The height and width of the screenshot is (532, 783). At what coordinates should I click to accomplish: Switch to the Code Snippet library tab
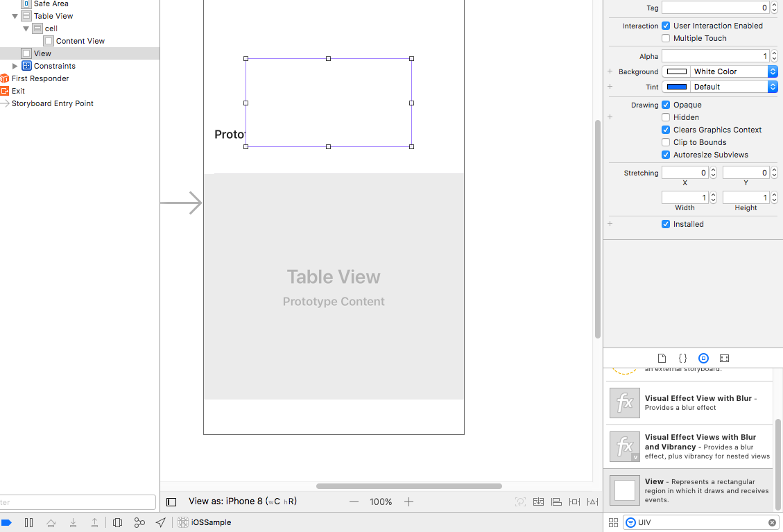pyautogui.click(x=682, y=358)
